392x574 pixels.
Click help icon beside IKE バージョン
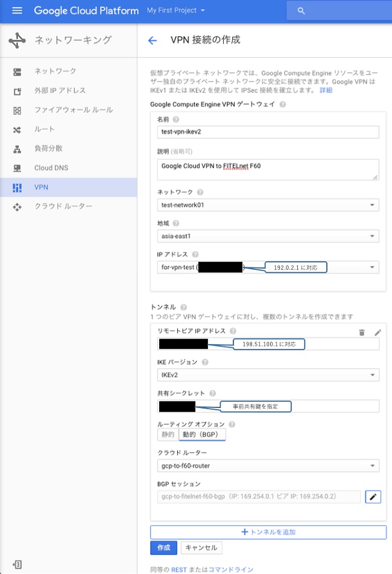pos(205,362)
